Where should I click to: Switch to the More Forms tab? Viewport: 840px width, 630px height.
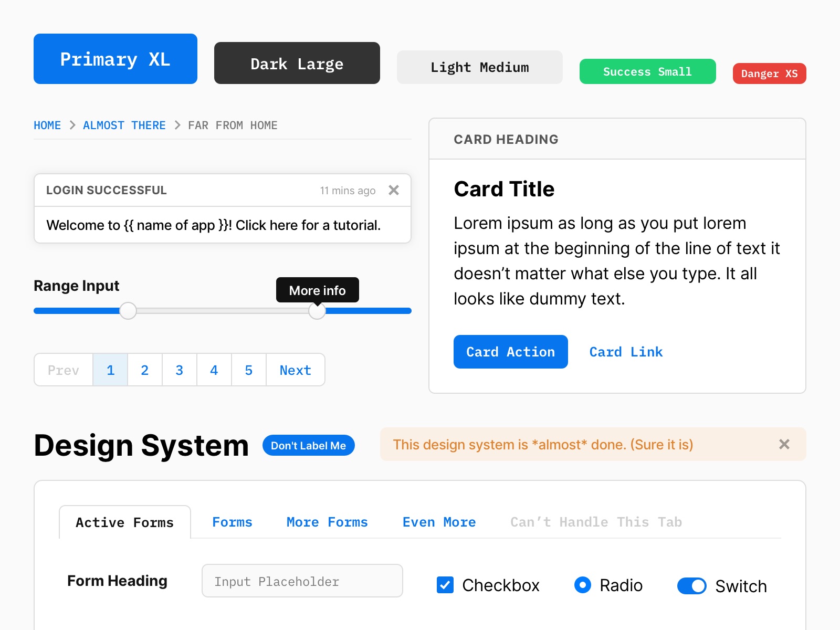[x=327, y=522]
